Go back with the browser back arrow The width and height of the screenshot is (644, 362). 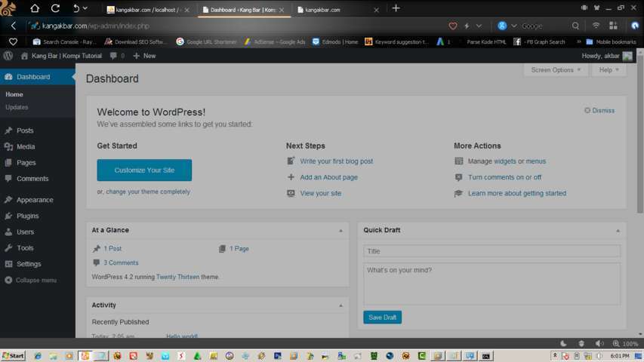(x=13, y=26)
